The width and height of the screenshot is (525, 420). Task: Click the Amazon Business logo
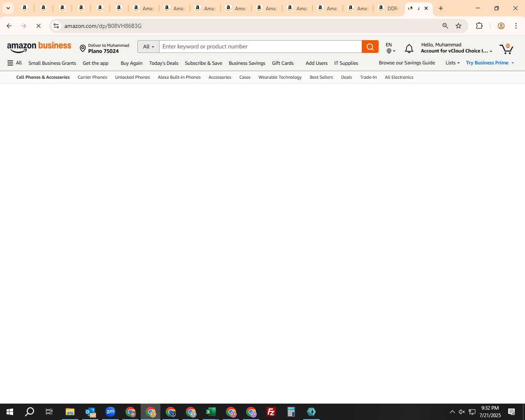(39, 48)
